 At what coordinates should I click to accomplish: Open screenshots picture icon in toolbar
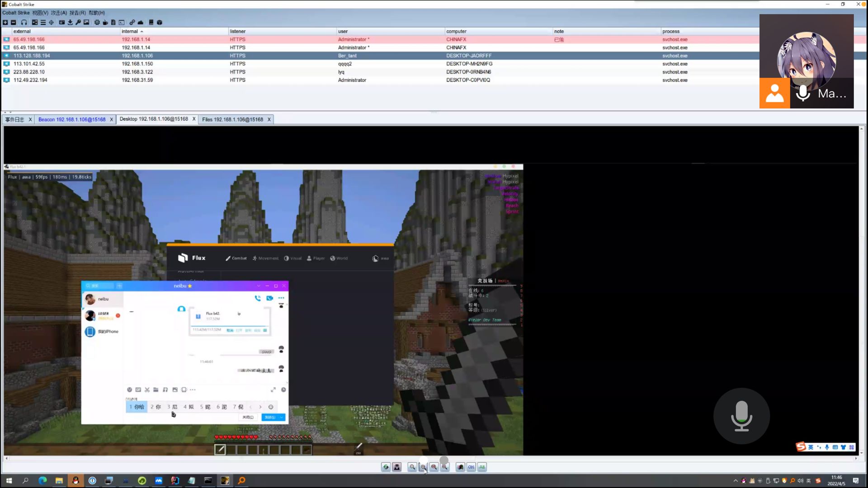(x=86, y=22)
